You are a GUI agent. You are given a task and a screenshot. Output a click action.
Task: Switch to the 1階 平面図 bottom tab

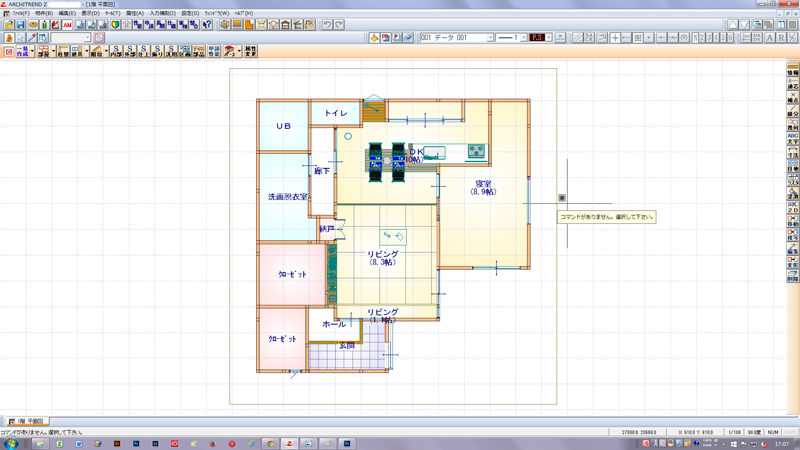pyautogui.click(x=28, y=422)
